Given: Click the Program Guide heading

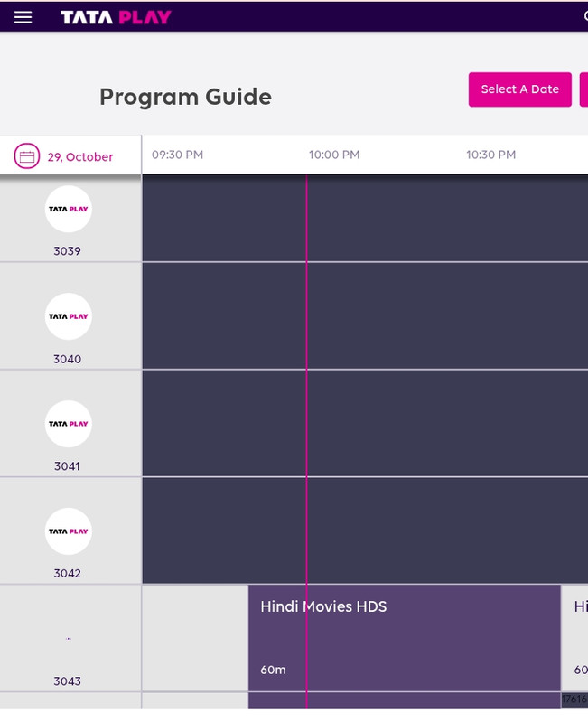Looking at the screenshot, I should pyautogui.click(x=186, y=98).
